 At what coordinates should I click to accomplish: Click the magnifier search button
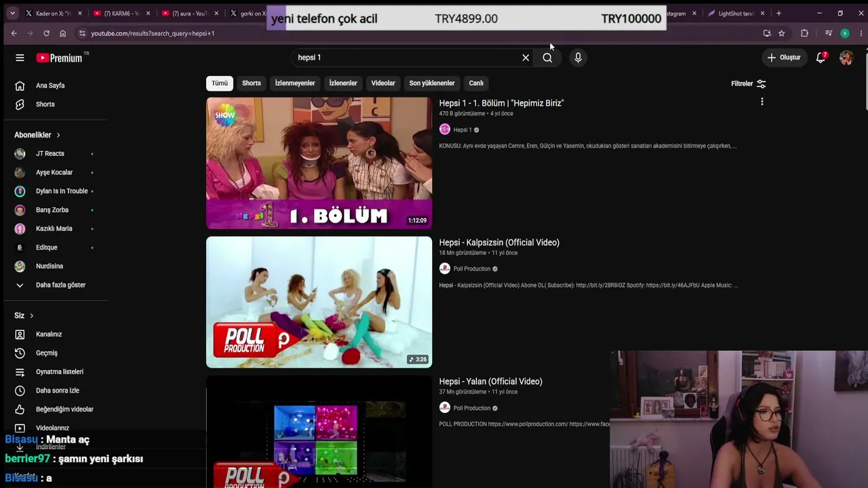point(547,58)
